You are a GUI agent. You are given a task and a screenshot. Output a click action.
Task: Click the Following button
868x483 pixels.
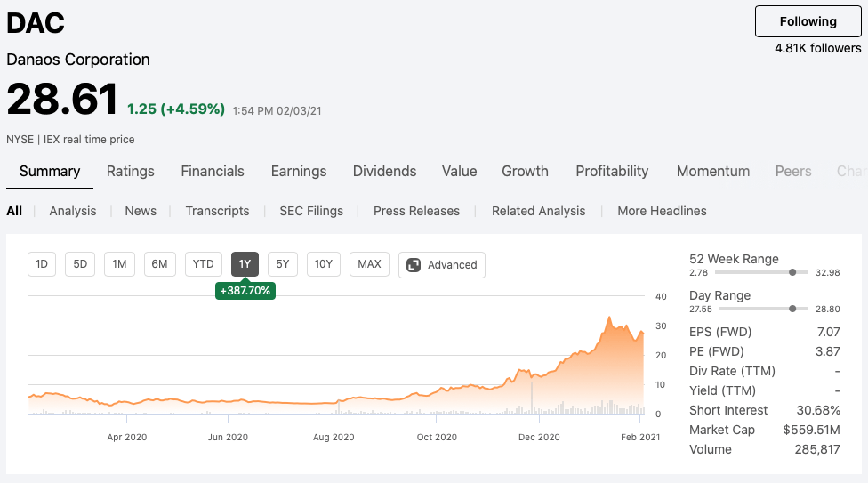(x=808, y=21)
